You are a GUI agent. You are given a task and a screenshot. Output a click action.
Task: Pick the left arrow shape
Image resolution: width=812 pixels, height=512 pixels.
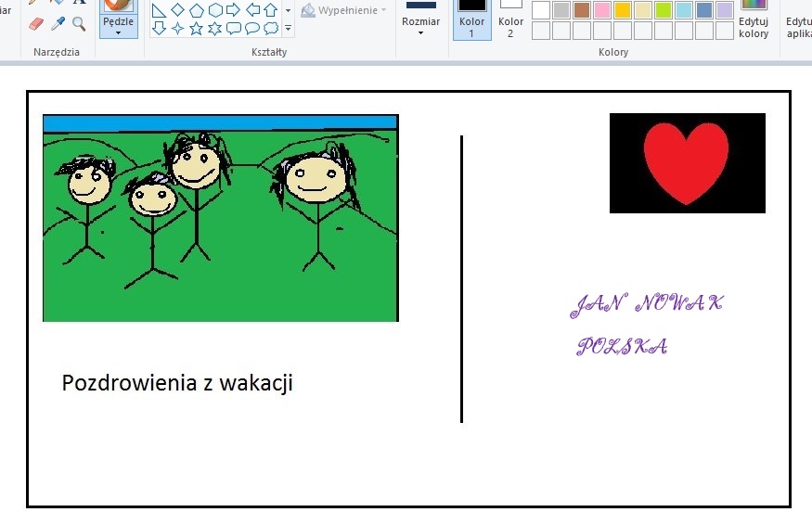(x=252, y=10)
